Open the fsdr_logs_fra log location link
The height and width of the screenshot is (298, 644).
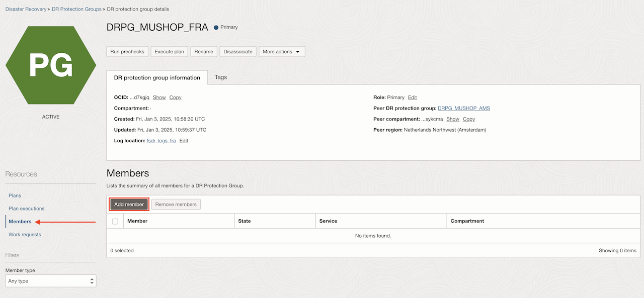point(161,141)
